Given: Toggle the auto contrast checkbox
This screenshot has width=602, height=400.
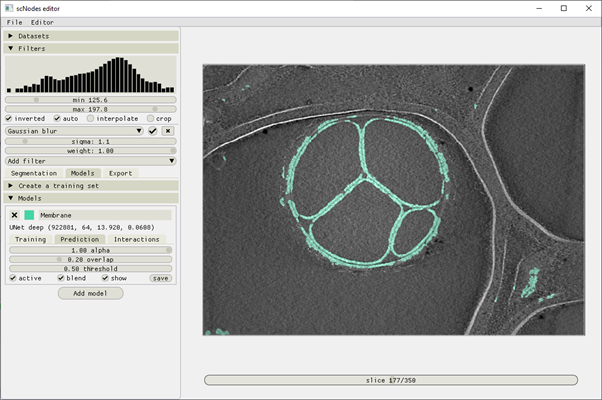Looking at the screenshot, I should click(57, 119).
